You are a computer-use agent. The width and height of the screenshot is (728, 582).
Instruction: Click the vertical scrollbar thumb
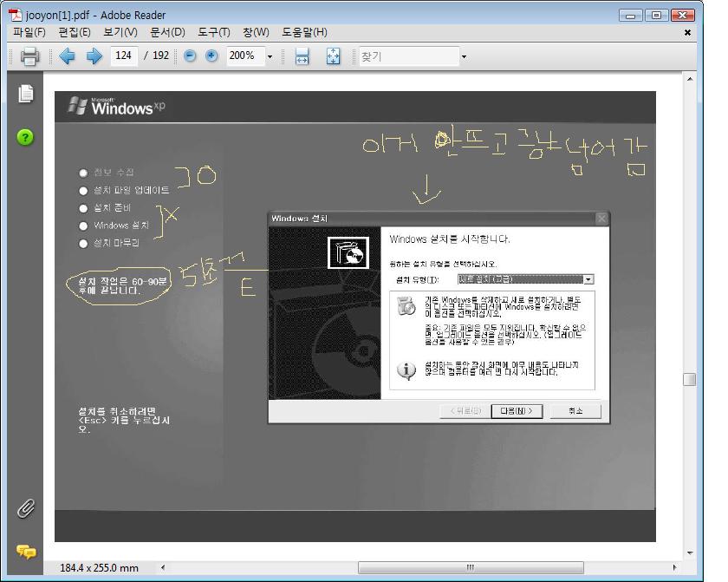(690, 380)
